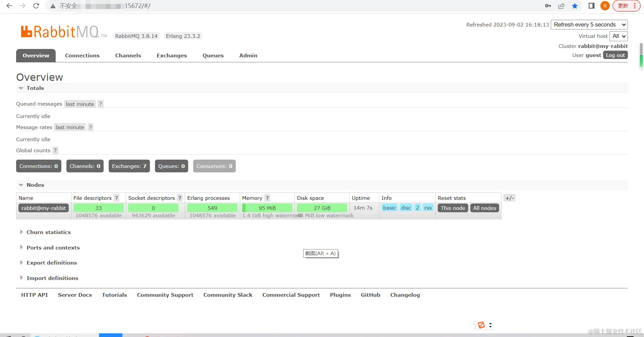Click the bookmark star icon
The width and height of the screenshot is (644, 337).
[x=575, y=6]
